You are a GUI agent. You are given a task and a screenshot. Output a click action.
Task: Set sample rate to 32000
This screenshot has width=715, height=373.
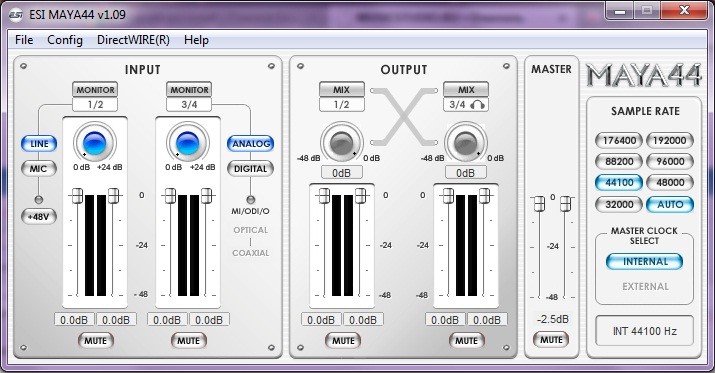coord(619,204)
